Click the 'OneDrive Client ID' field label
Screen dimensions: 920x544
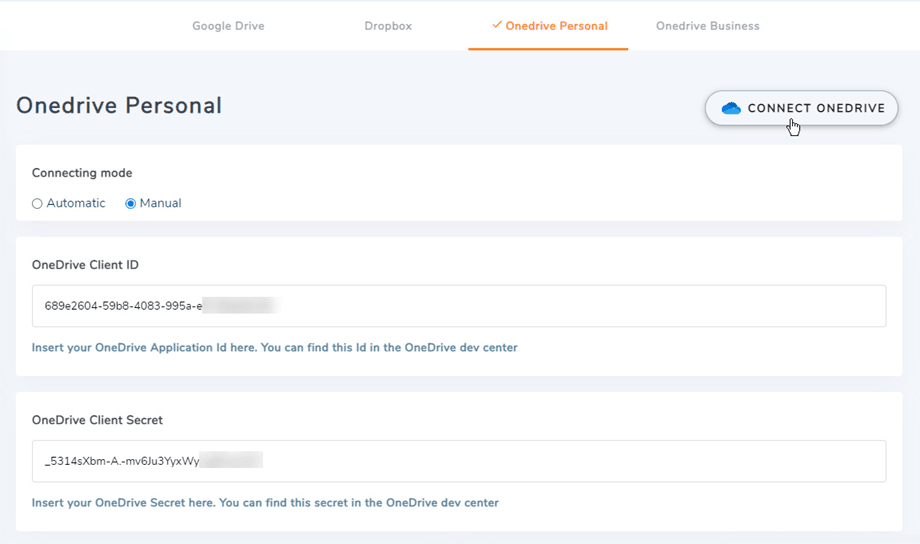click(85, 265)
